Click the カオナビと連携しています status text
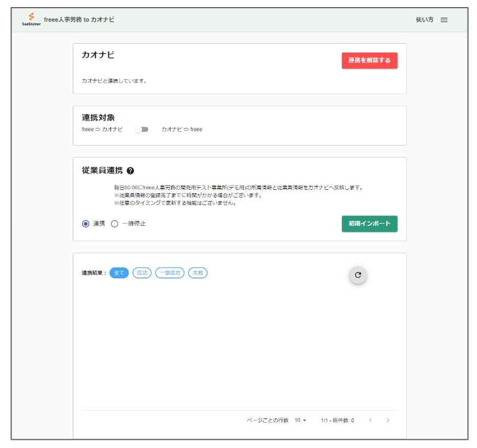 pos(114,81)
